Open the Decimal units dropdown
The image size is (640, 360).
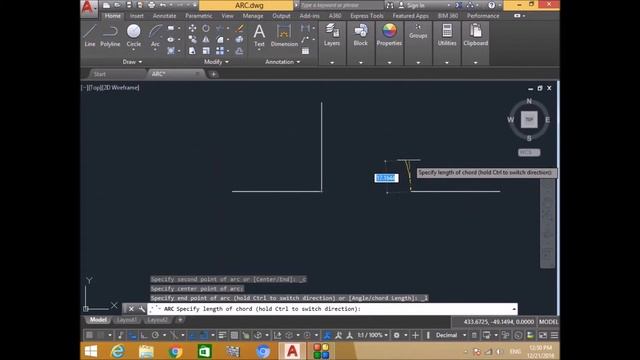click(x=450, y=335)
